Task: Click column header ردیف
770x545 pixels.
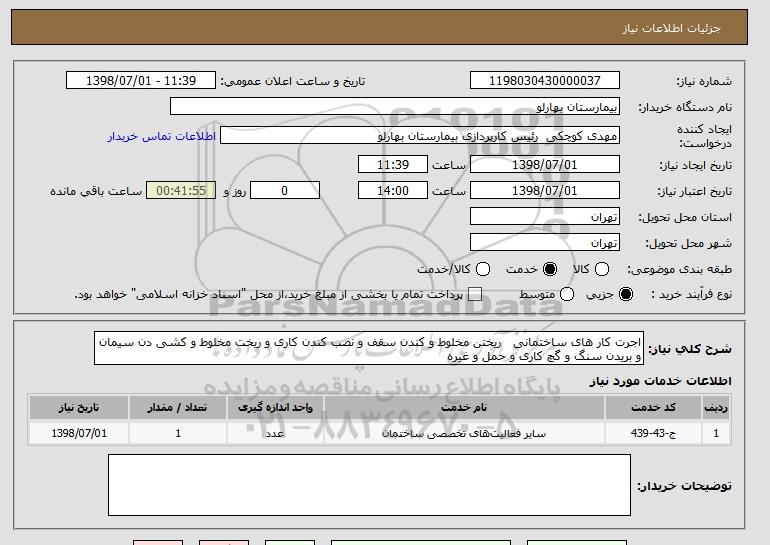Action: [716, 408]
